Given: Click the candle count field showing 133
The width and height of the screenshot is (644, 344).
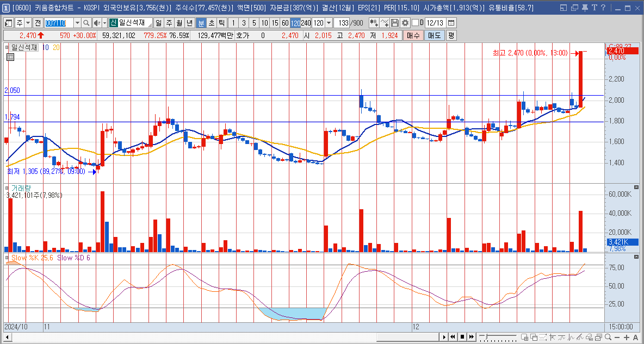Looking at the screenshot, I should coord(341,23).
